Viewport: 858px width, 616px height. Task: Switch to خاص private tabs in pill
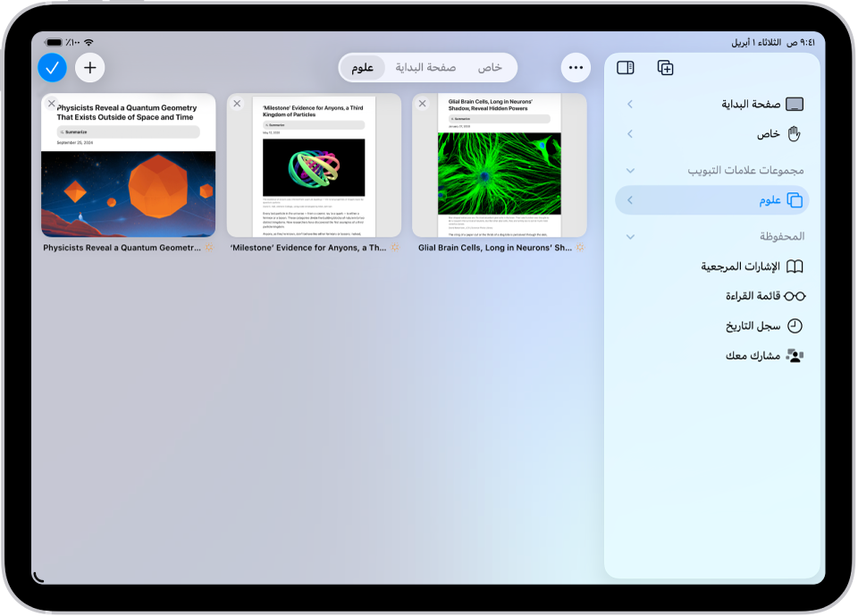[490, 68]
